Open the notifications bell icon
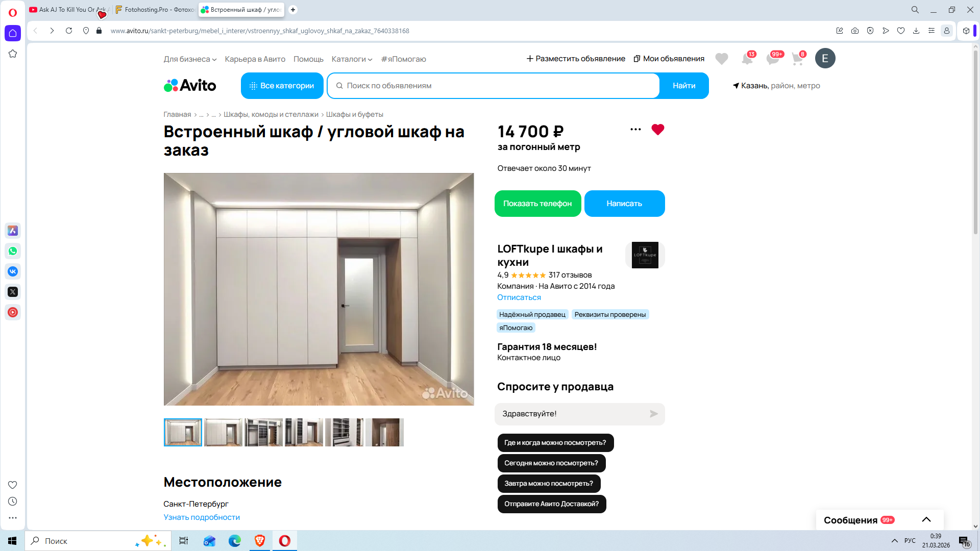Image resolution: width=980 pixels, height=551 pixels. tap(747, 59)
